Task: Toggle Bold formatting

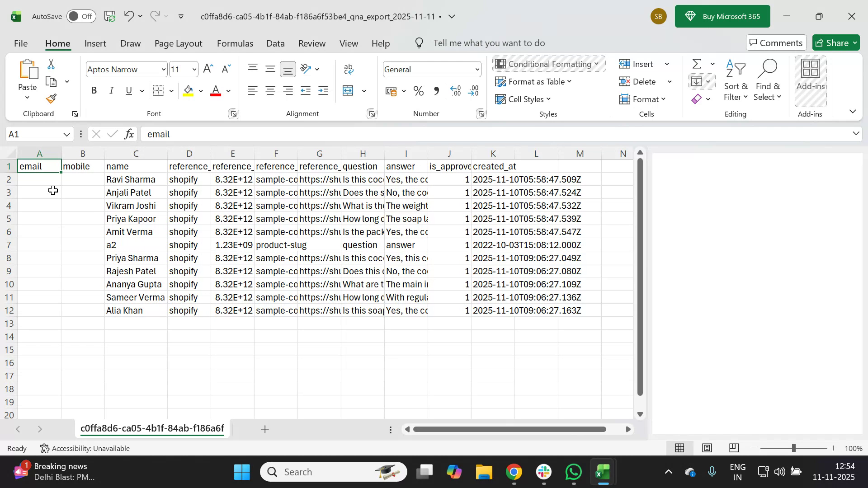Action: click(x=94, y=90)
